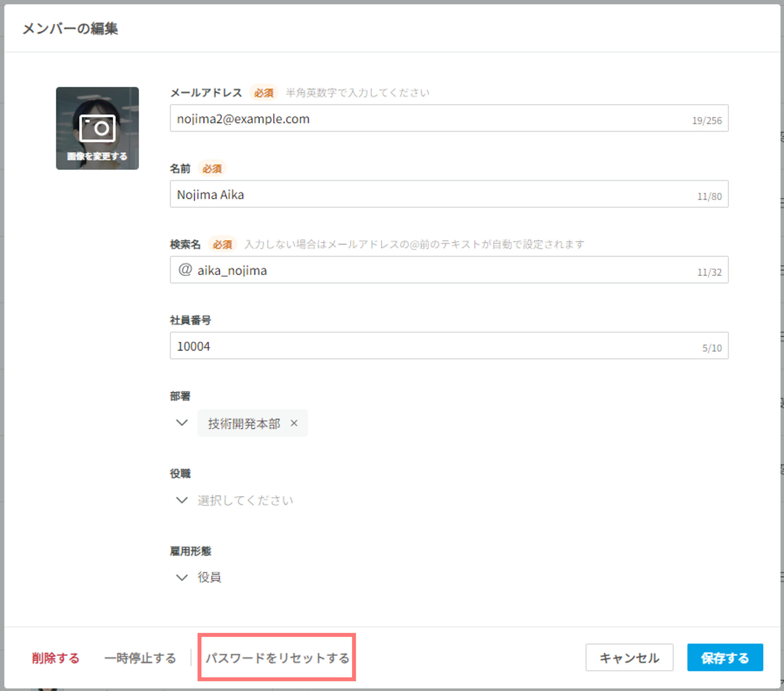The width and height of the screenshot is (784, 691).
Task: Click the メールアドレス field label
Action: point(206,93)
